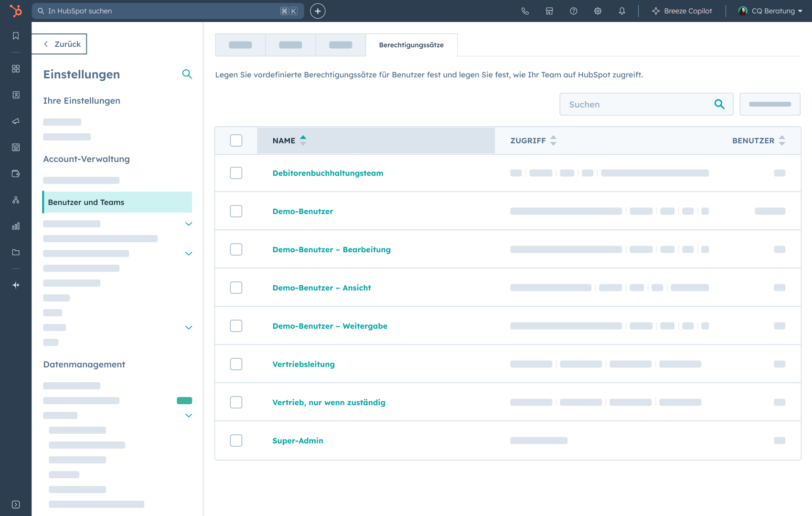Select the Debitorenbuchhaltungsteam row checkbox

(236, 173)
